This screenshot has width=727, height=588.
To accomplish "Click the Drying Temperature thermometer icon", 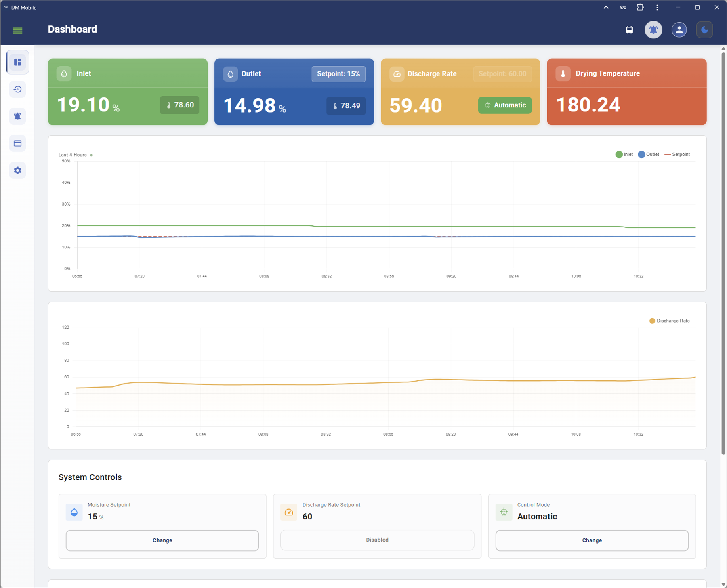I will pos(563,73).
